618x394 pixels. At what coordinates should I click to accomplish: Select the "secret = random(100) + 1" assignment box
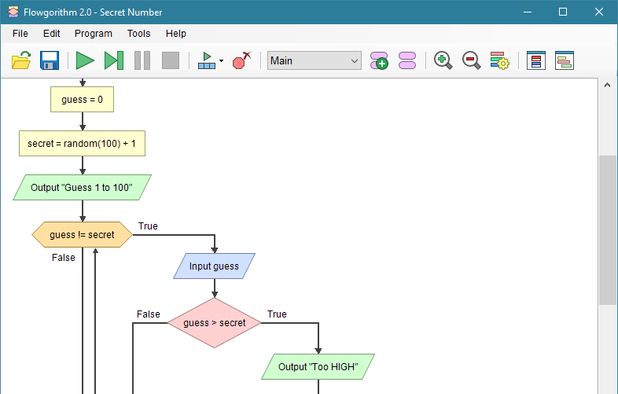(x=82, y=143)
